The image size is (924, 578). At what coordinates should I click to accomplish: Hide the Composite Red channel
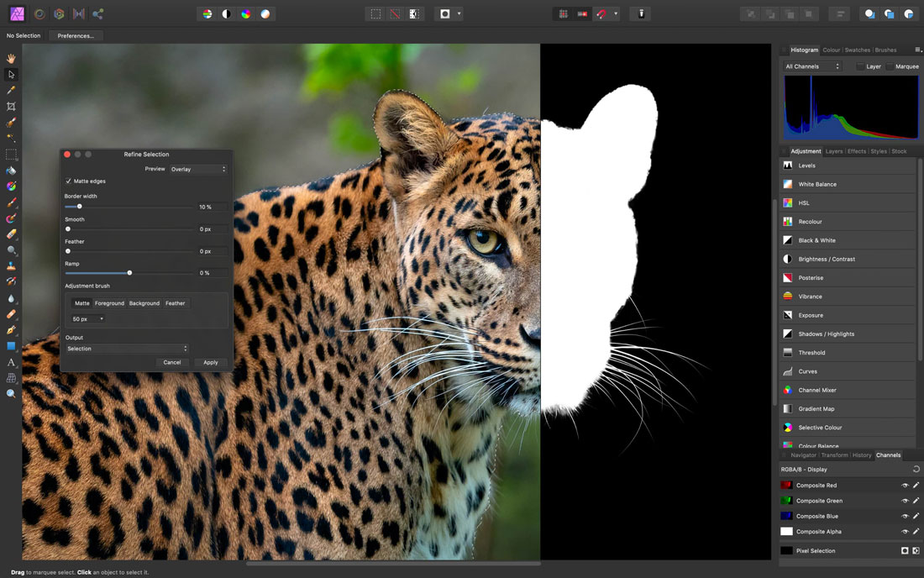pos(905,486)
